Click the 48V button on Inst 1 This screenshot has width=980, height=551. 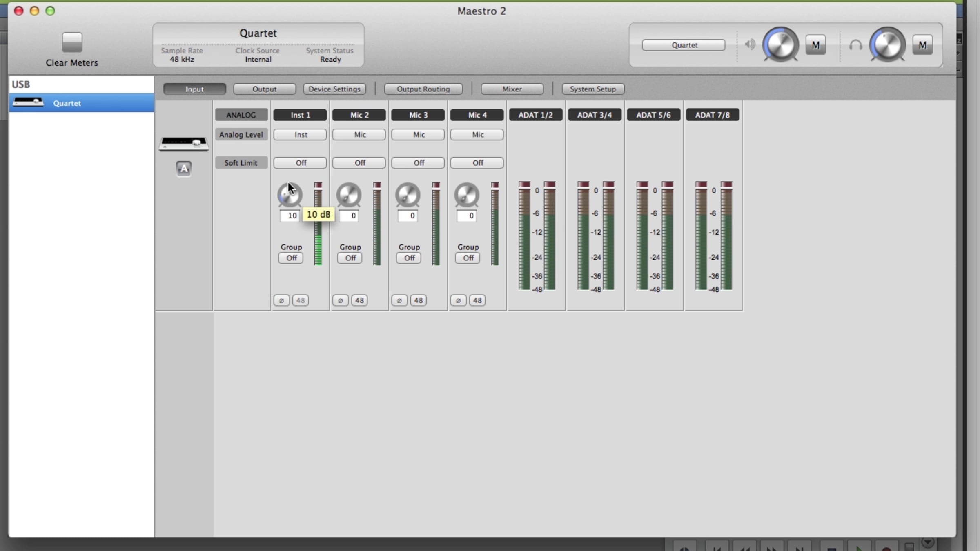click(x=301, y=300)
